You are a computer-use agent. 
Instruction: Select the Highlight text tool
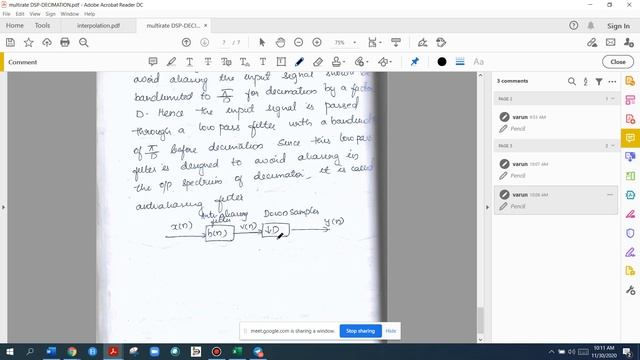171,62
